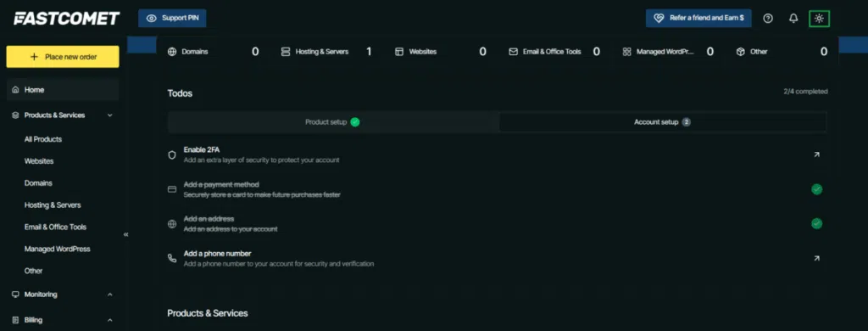Click the Products & Services page heading
The width and height of the screenshot is (868, 331).
tap(208, 313)
